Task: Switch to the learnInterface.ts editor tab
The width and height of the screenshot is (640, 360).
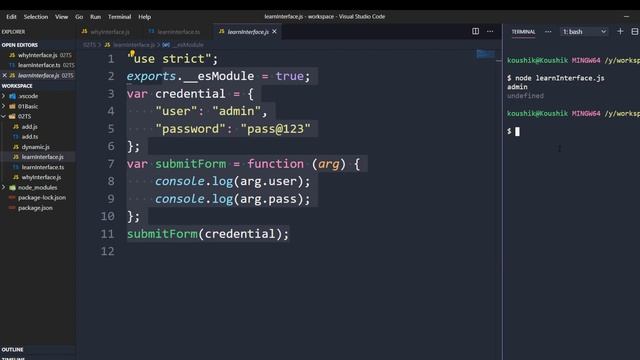Action: click(x=175, y=32)
